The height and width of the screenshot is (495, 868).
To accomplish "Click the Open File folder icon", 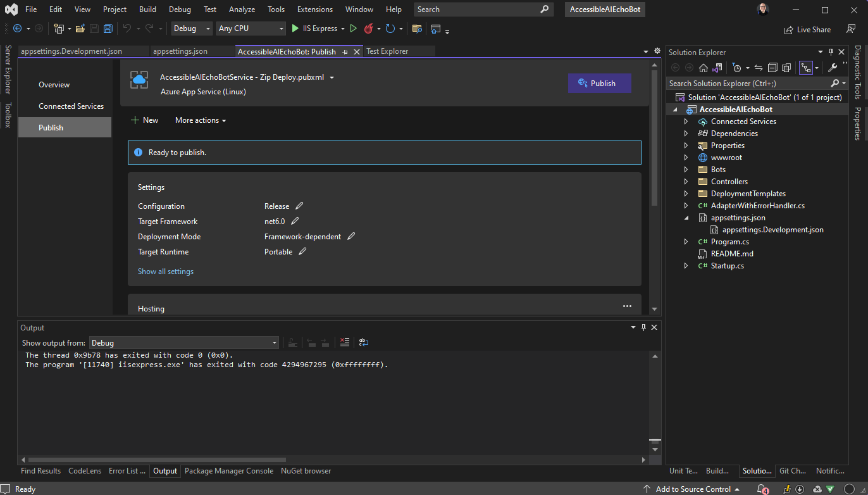I will (x=80, y=28).
